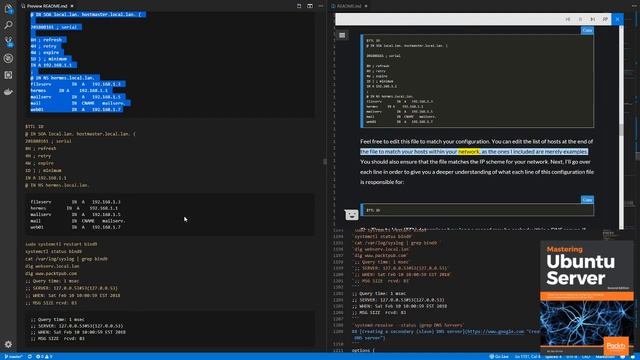Close the Preview README.md tab
Screen dimensions: 640x360
(72, 6)
